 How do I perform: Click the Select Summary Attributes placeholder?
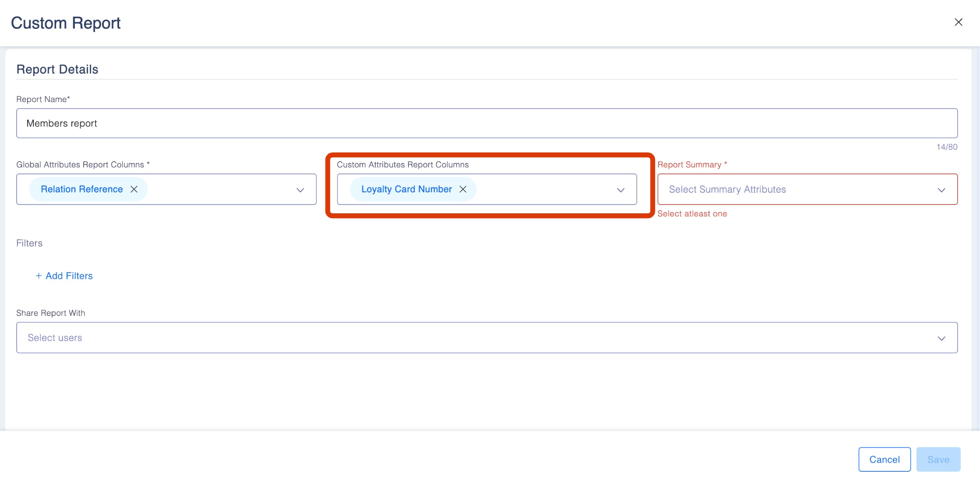coord(727,189)
